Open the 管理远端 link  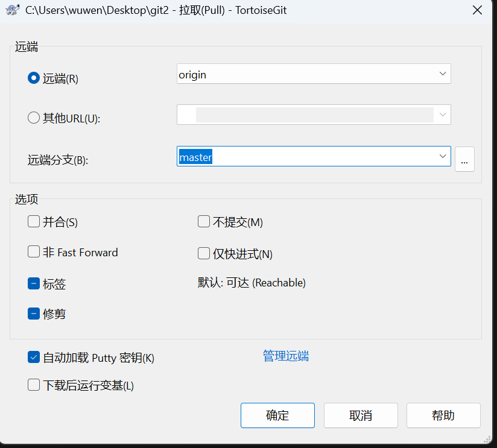[x=286, y=356]
